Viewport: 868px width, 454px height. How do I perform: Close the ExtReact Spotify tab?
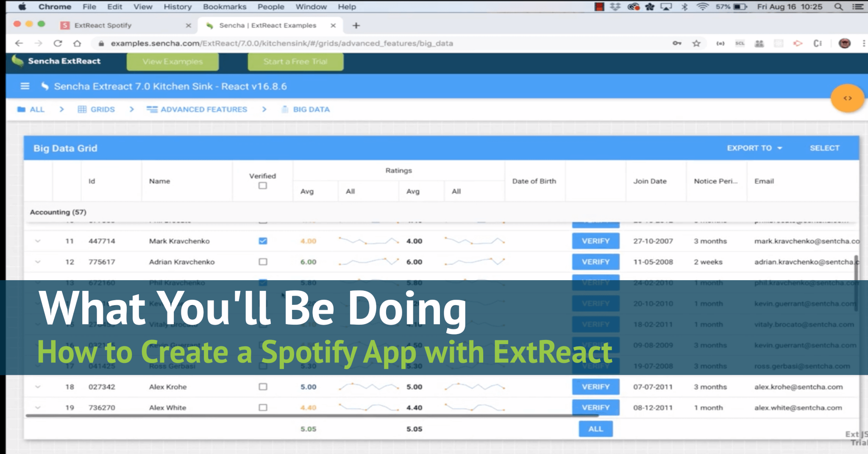(x=188, y=25)
